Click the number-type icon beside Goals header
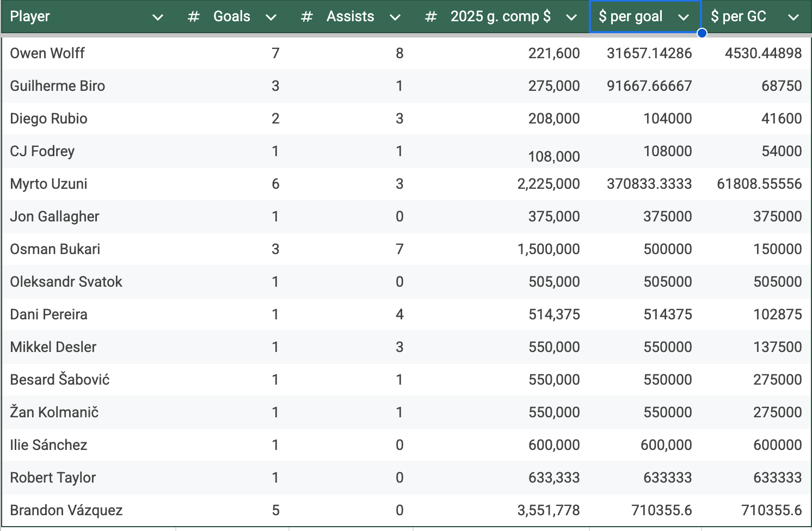This screenshot has width=812, height=531. 193,17
